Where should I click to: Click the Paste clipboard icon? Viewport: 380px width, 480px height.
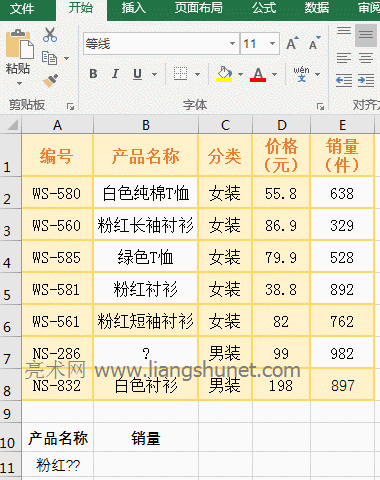point(19,44)
